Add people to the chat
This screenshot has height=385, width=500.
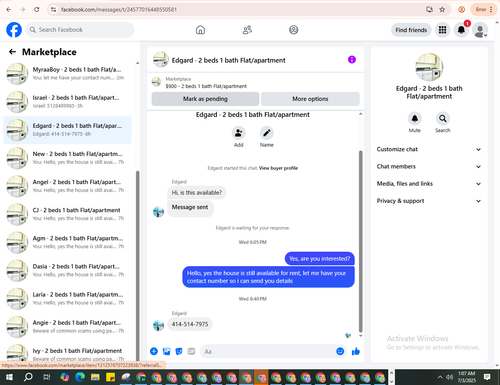click(238, 133)
